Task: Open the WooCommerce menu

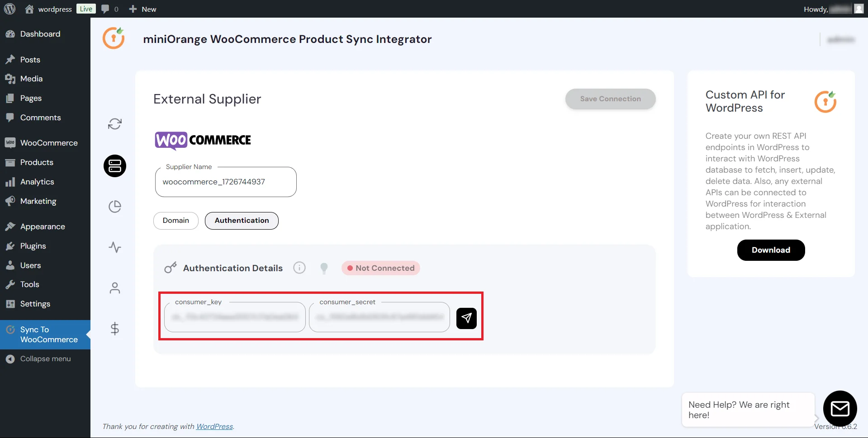Action: click(x=45, y=143)
